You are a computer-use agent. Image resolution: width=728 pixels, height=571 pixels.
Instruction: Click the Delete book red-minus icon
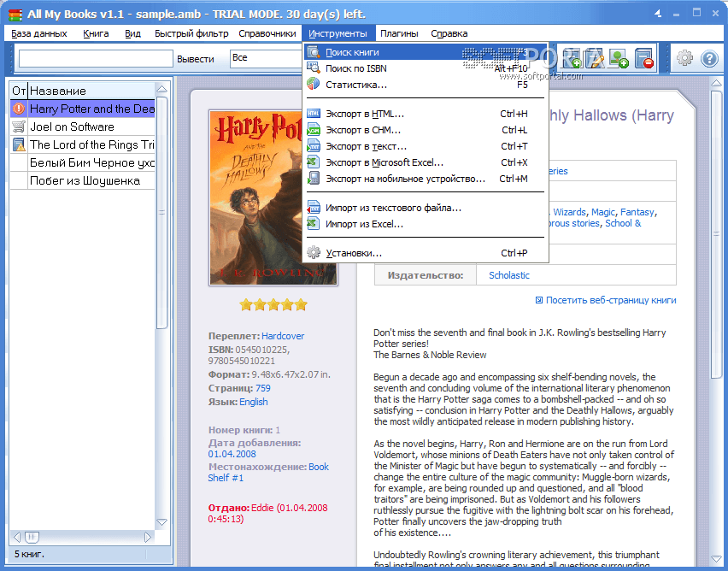[x=644, y=58]
